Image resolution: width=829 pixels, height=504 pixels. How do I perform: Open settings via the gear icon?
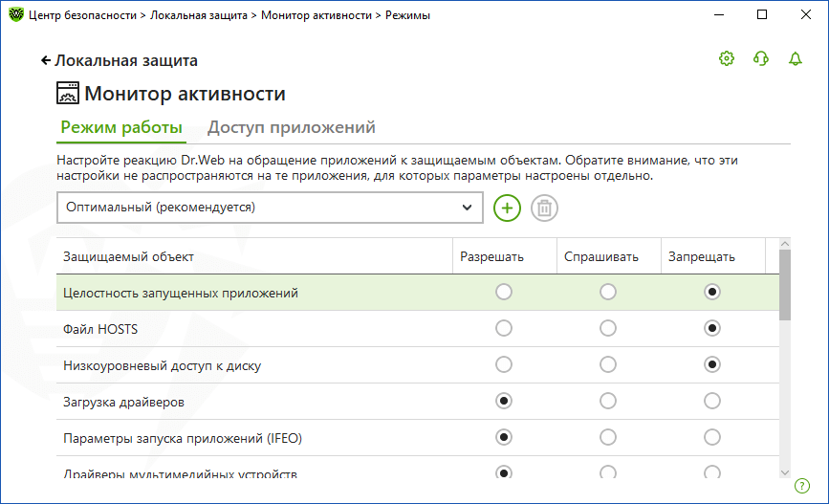(x=727, y=59)
